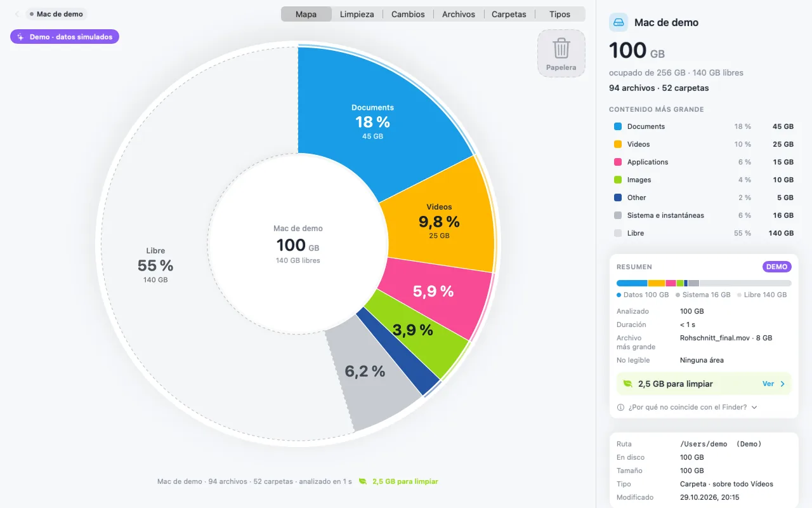Click Ver link in cleanup banner
Screen dimensions: 812x508
click(773, 384)
